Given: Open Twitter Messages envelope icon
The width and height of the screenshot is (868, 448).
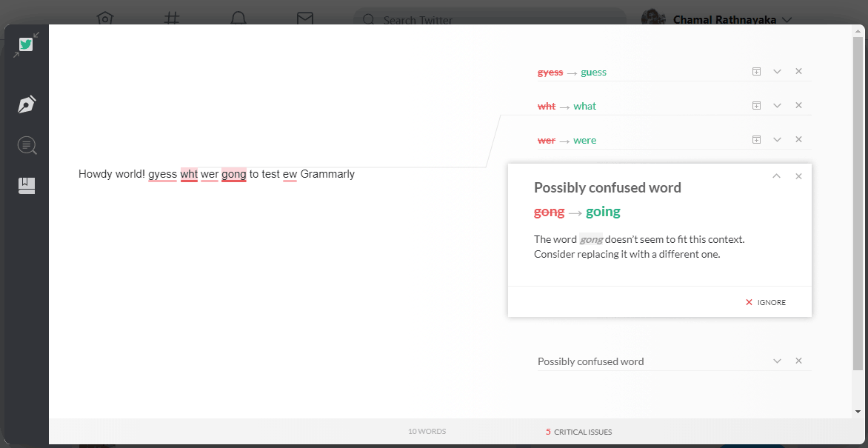Looking at the screenshot, I should point(305,19).
